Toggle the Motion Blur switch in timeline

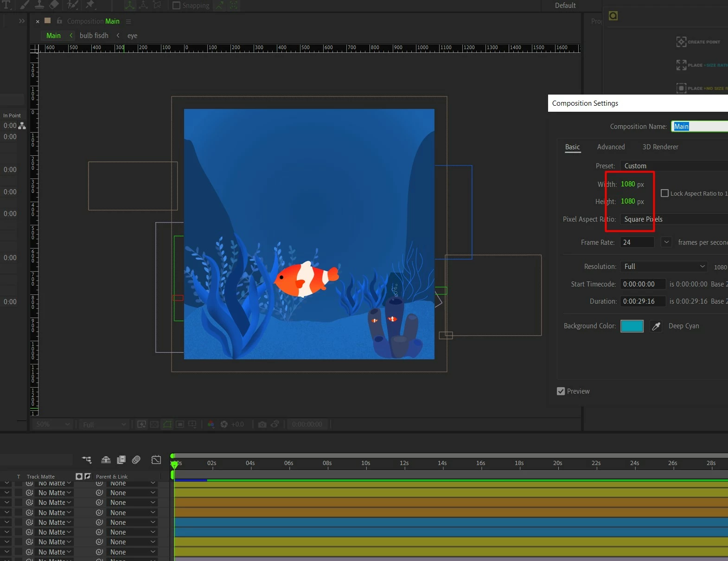136,460
